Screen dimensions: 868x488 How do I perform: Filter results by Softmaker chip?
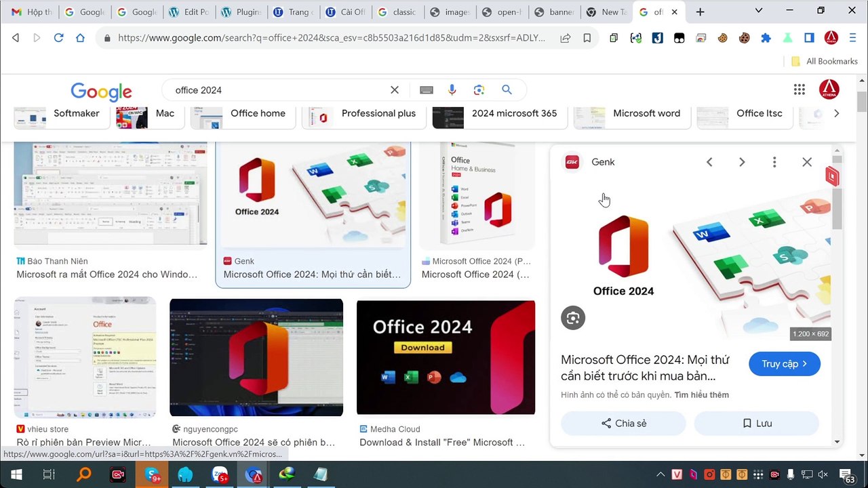click(62, 115)
